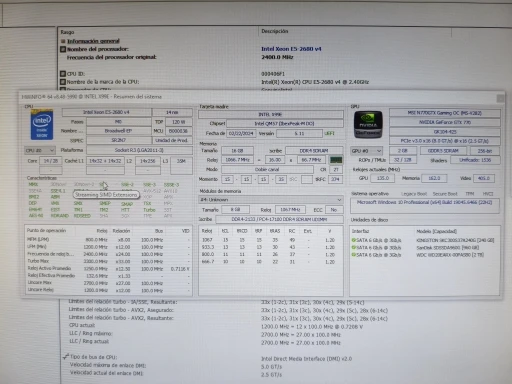Click the 'Socket R3 (LGA2011-3)' platform field
Image resolution: width=512 pixels, height=384 pixels.
[139, 150]
